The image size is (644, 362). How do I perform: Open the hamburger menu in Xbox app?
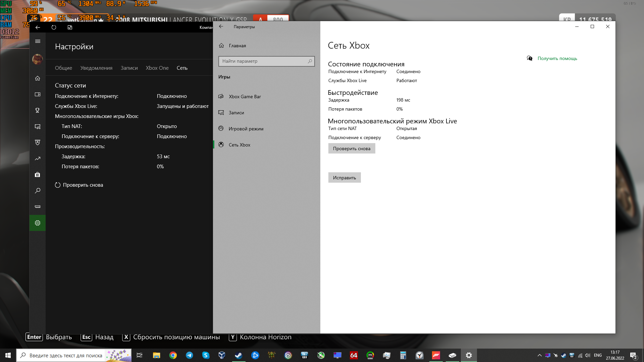pyautogui.click(x=38, y=41)
